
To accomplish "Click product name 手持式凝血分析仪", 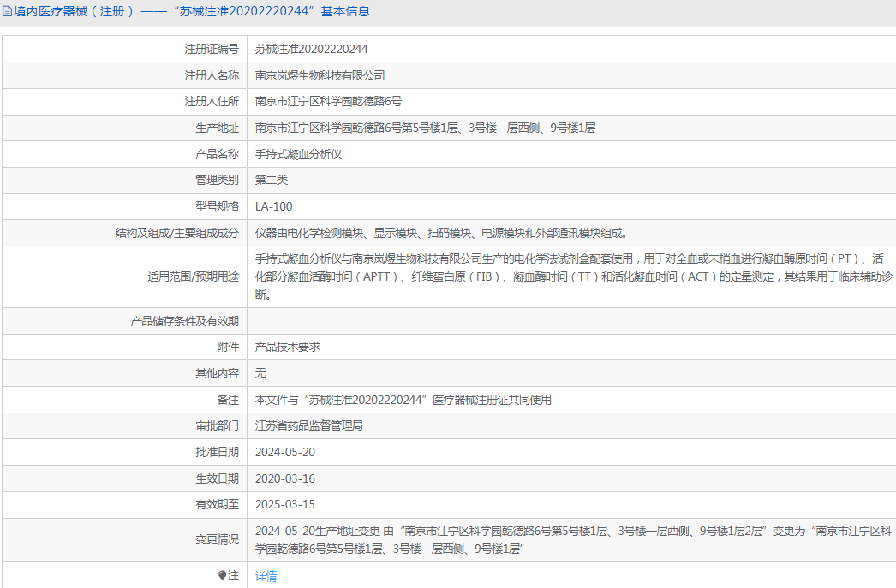I will pyautogui.click(x=298, y=154).
